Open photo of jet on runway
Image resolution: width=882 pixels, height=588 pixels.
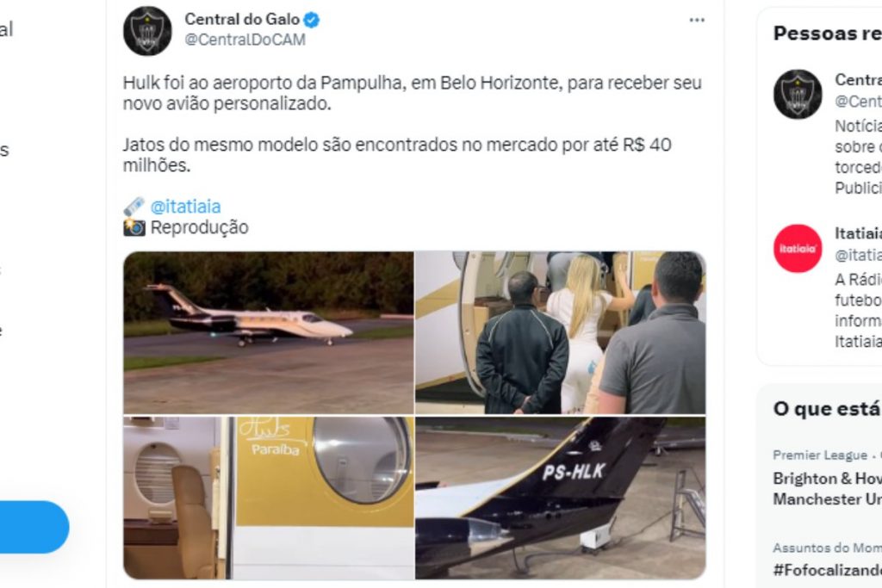[269, 333]
